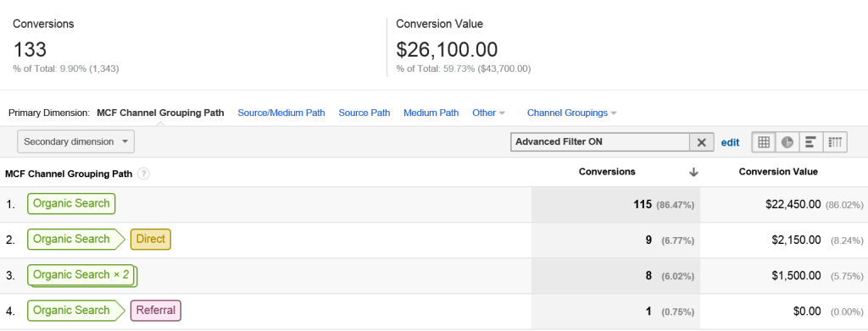
Task: Click the 1 conversions cell
Action: coord(615,312)
